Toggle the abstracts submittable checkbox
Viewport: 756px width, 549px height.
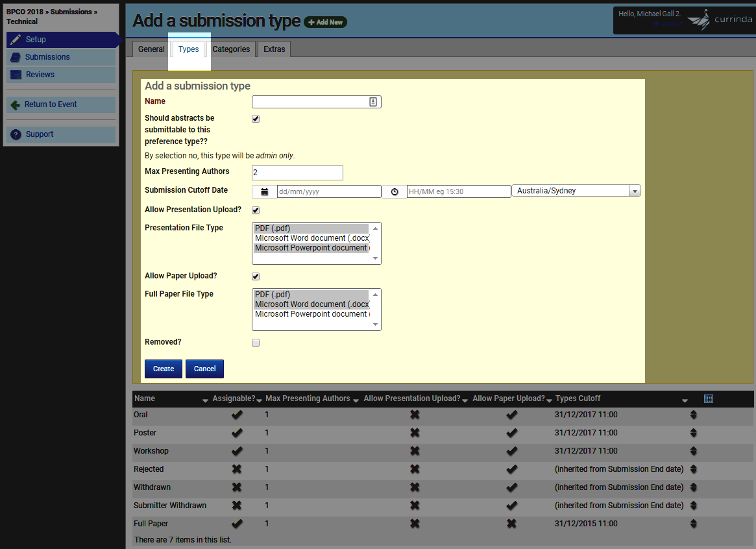[256, 119]
